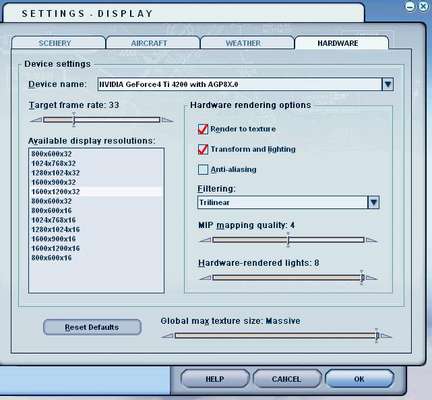Select the Weather tab
The width and height of the screenshot is (432, 400).
point(247,43)
